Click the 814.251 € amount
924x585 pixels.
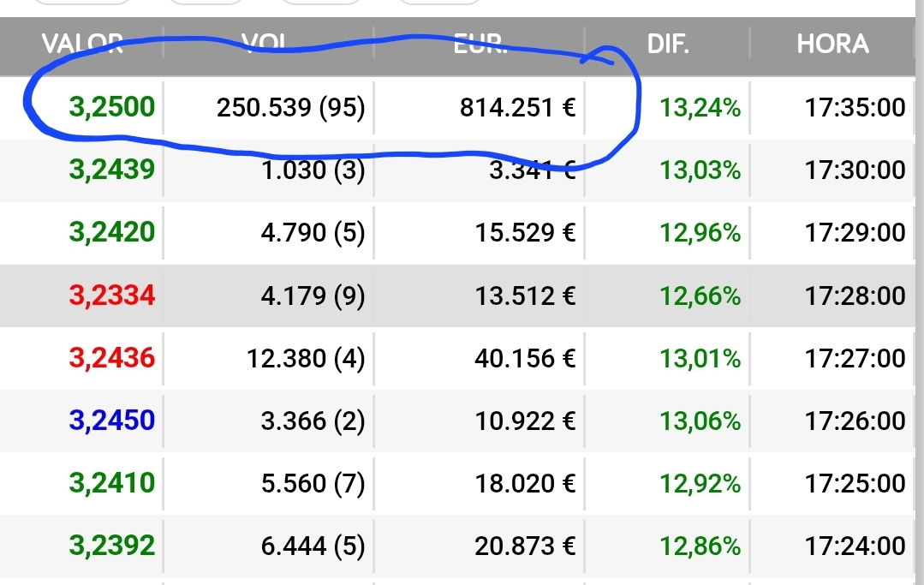point(517,108)
